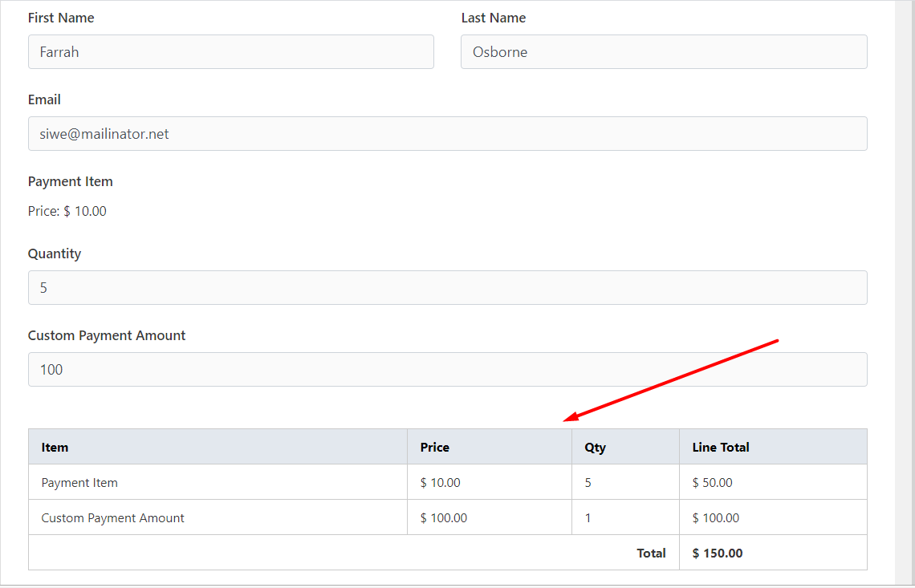Click the Qty column header
915x588 pixels.
click(x=596, y=447)
